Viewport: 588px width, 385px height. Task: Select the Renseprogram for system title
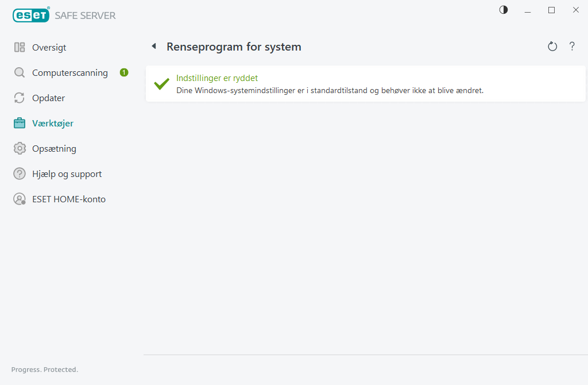[x=233, y=47]
